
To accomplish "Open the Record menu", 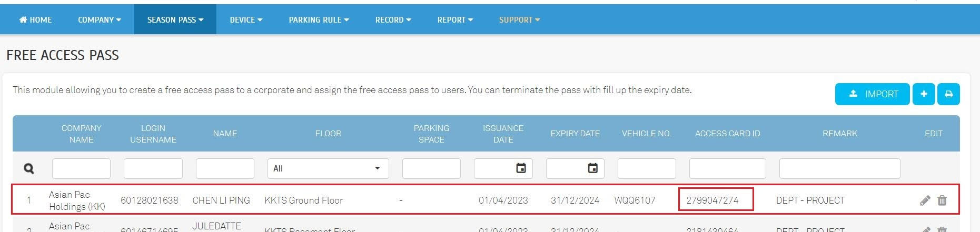I will [x=393, y=20].
